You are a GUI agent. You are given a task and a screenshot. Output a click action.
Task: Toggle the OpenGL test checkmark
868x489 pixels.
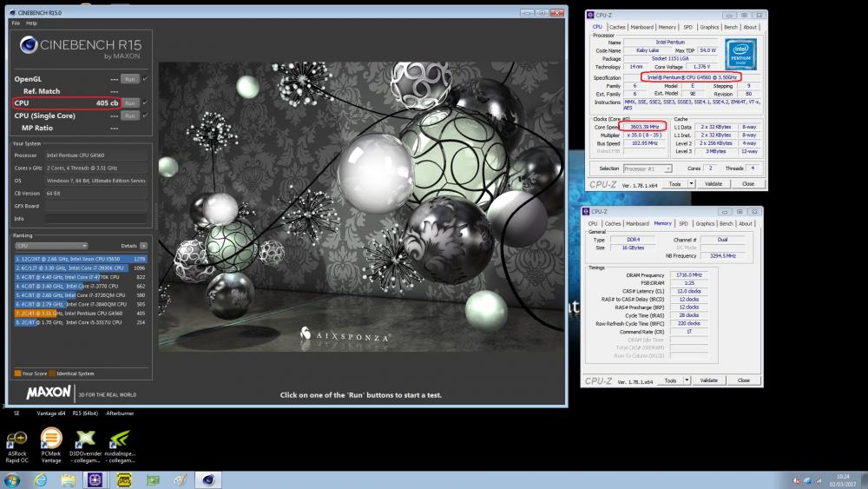point(145,79)
